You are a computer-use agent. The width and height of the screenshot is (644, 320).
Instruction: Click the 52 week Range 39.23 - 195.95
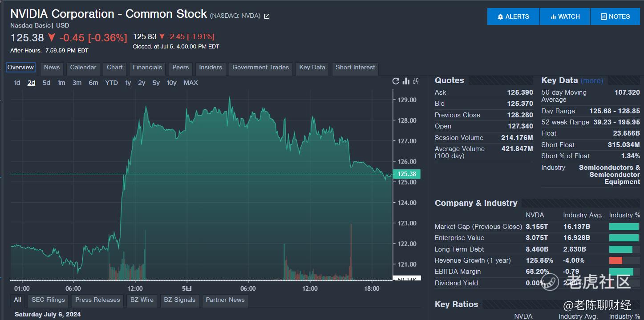point(616,122)
